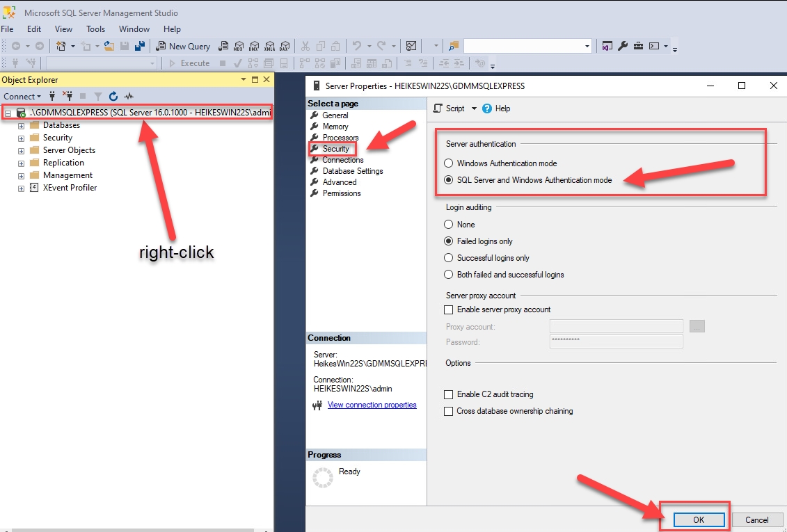Open the Solution Explorer icon in toolbar
The height and width of the screenshot is (532, 787).
point(607,46)
